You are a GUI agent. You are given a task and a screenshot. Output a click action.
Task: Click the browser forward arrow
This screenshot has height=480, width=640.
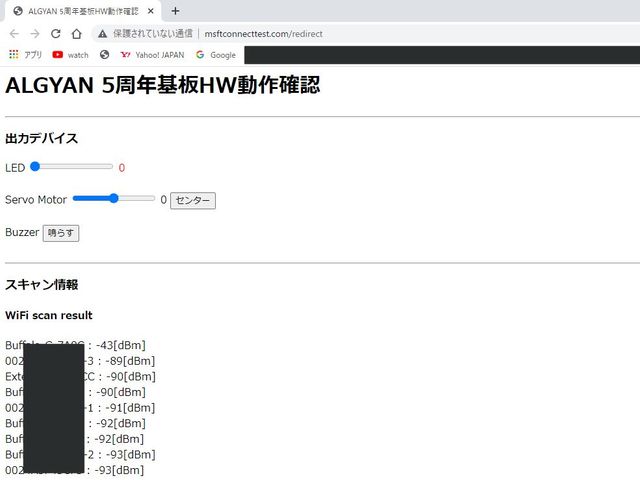[35, 33]
